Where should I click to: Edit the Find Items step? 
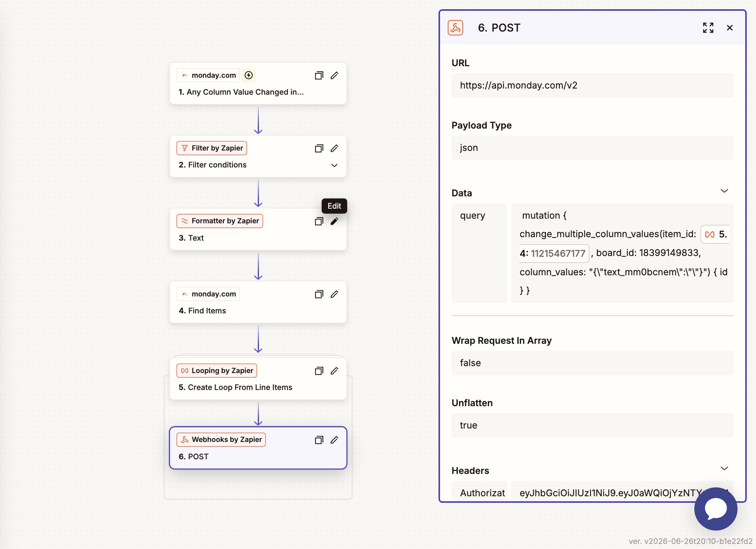[334, 294]
